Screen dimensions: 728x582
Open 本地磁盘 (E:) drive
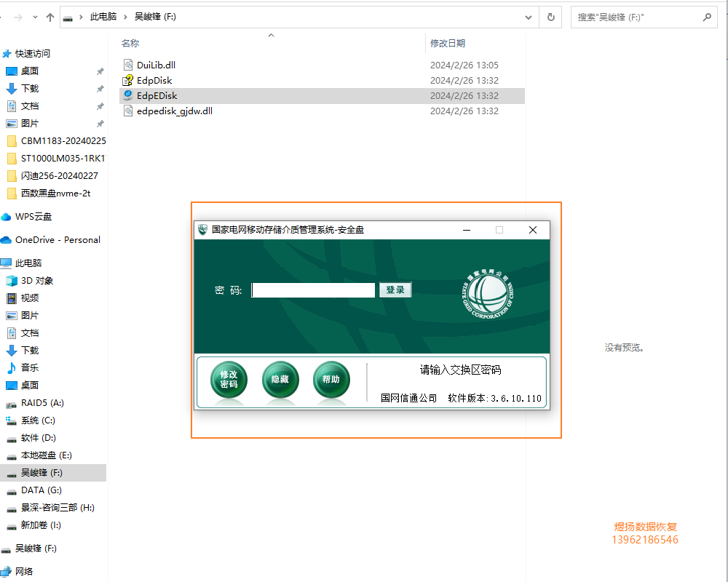click(47, 455)
